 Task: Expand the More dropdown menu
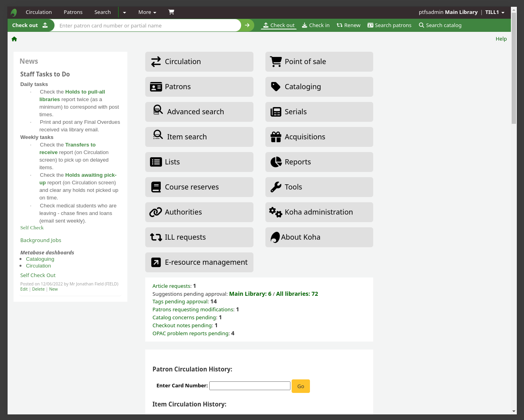tap(147, 12)
